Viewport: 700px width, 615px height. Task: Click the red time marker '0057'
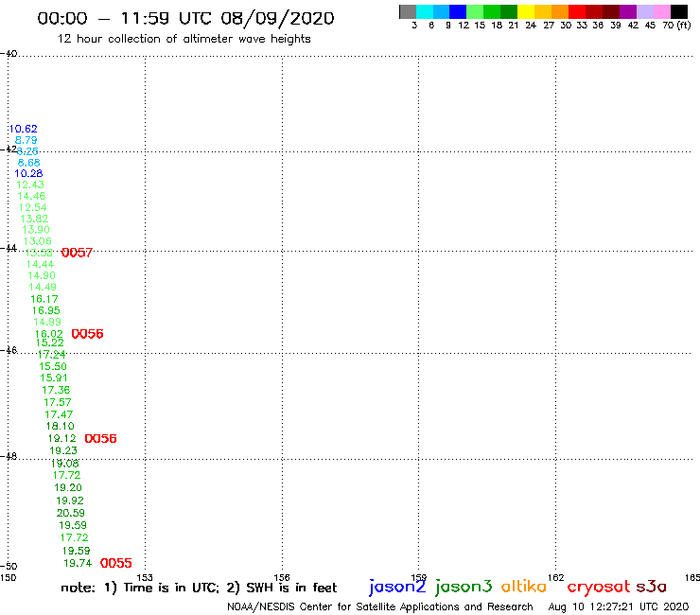pyautogui.click(x=77, y=253)
